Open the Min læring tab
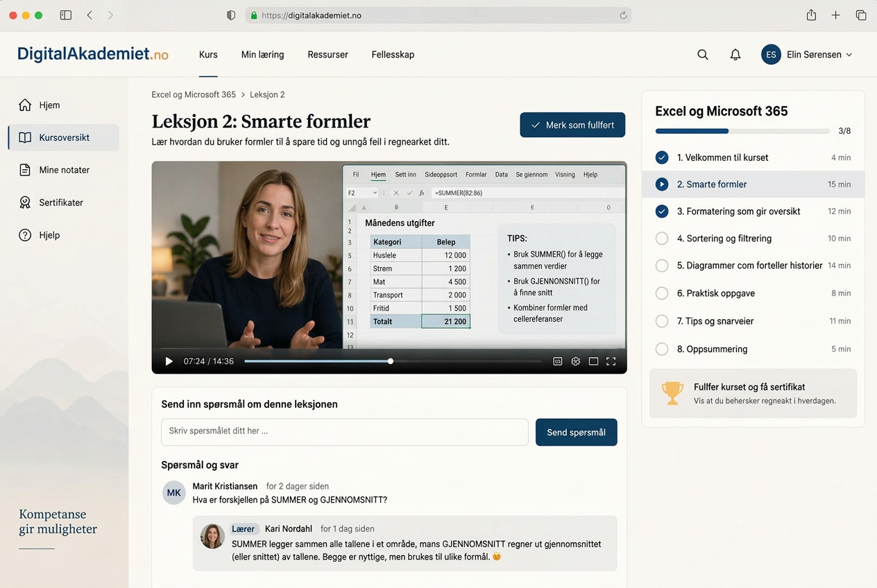Viewport: 877px width, 588px height. pyautogui.click(x=262, y=55)
